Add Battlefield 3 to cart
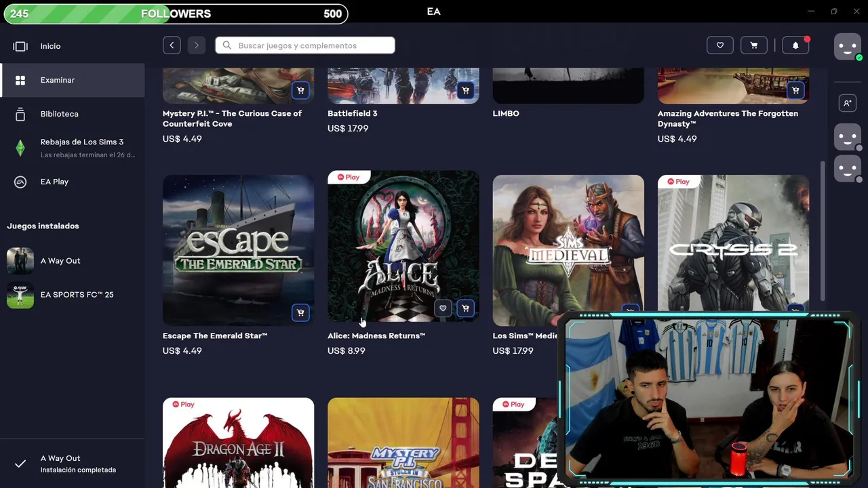The width and height of the screenshot is (868, 488). point(465,90)
